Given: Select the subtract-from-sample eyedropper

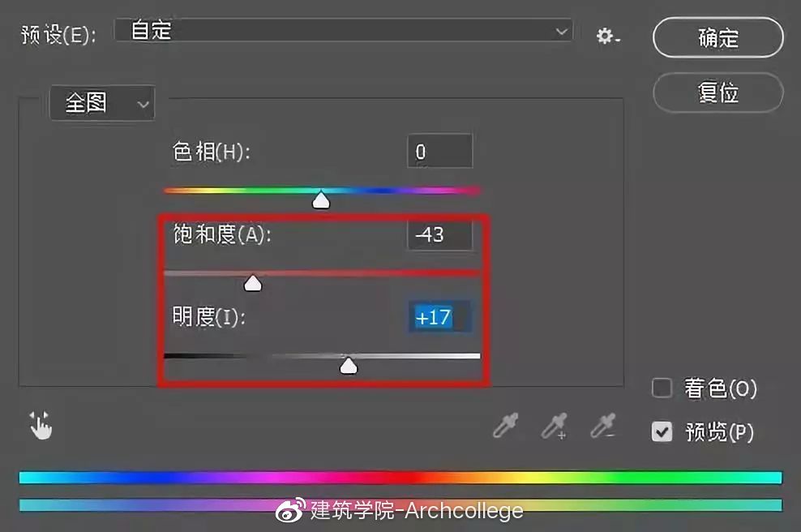Looking at the screenshot, I should 603,425.
